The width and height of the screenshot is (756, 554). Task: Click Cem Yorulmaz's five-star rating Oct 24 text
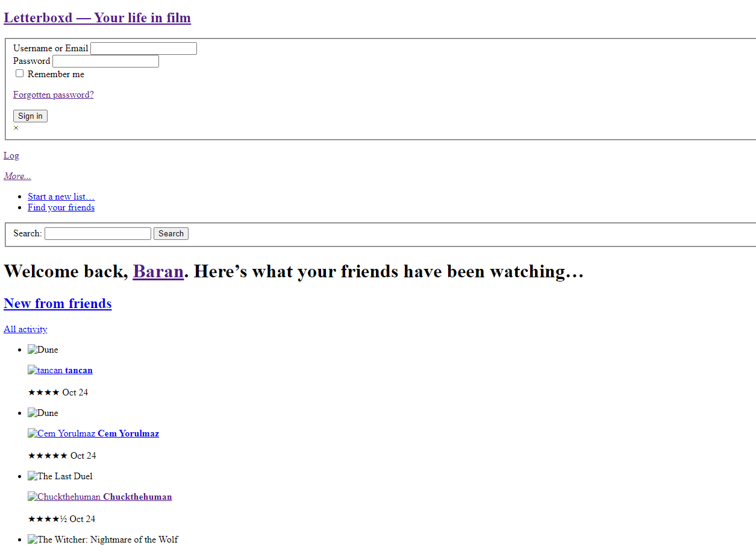click(x=62, y=456)
